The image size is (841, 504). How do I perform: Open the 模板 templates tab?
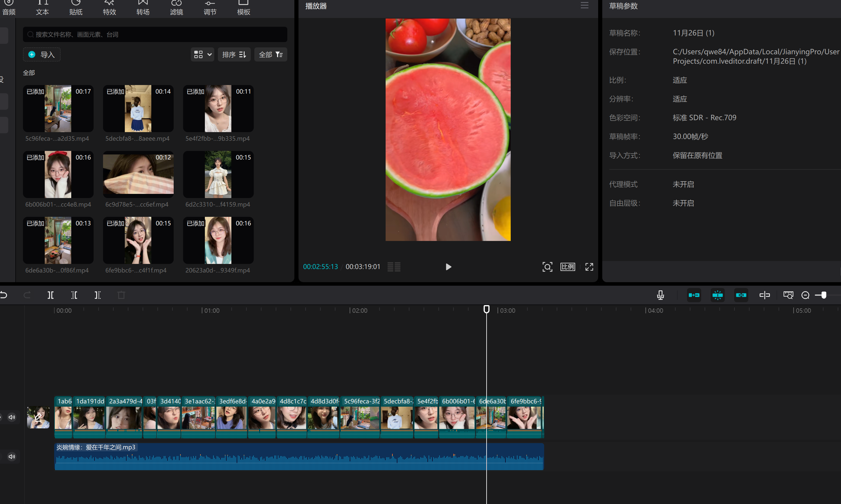coord(243,8)
